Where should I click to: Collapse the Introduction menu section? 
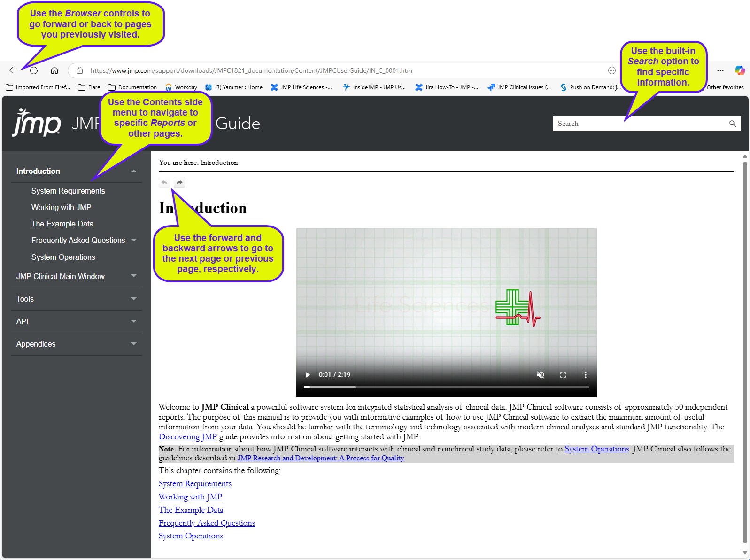(134, 171)
